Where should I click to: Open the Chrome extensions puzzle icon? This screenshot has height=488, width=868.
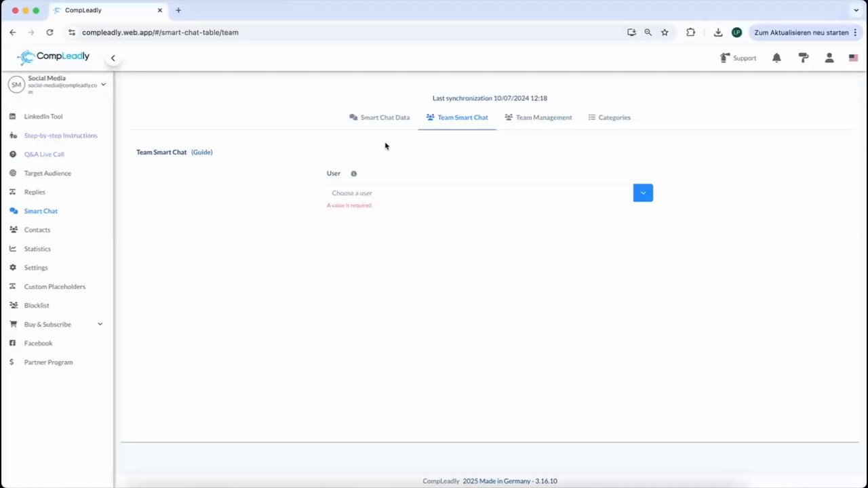tap(690, 33)
